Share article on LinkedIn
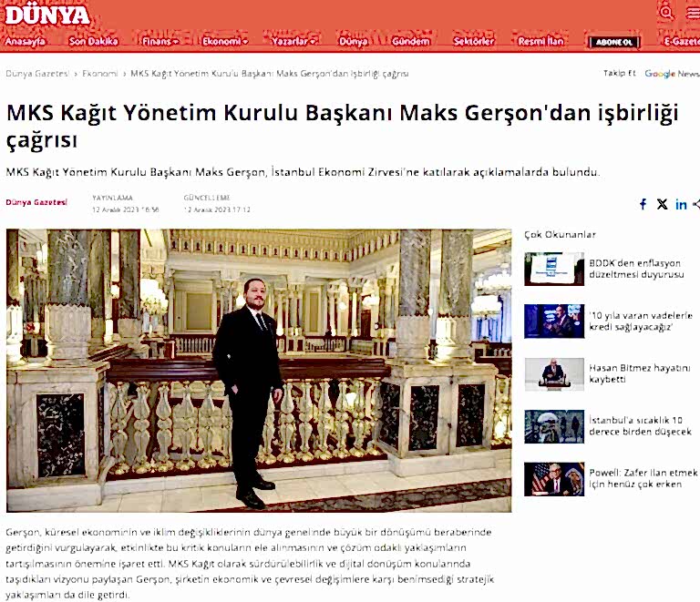Image resolution: width=700 pixels, height=602 pixels. 681,204
